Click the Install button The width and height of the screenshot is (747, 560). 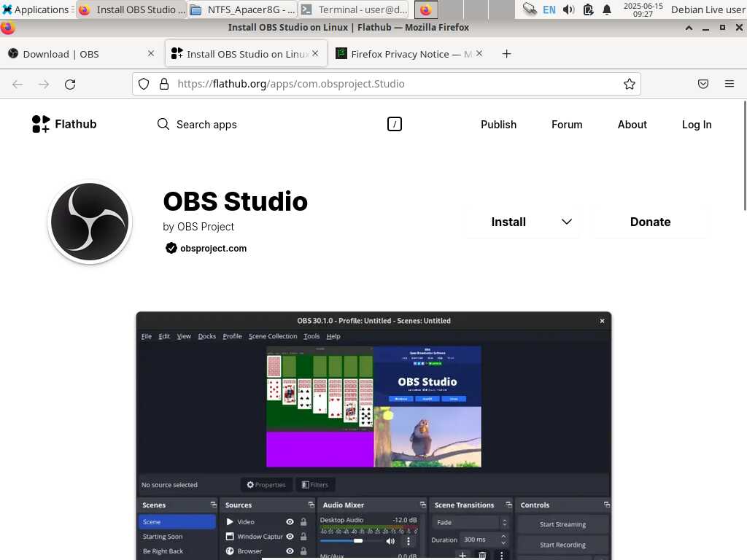pyautogui.click(x=508, y=222)
